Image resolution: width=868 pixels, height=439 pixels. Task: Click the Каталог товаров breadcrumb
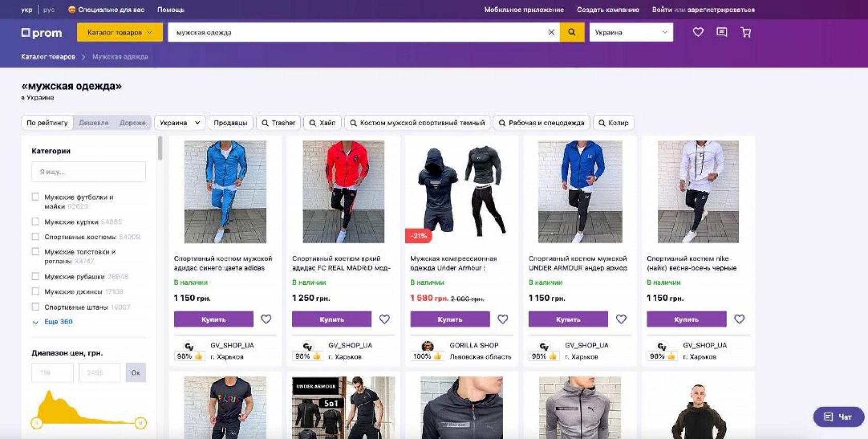48,57
